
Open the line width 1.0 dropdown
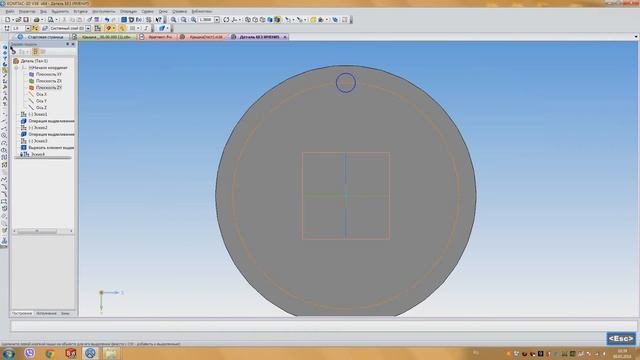(28, 28)
